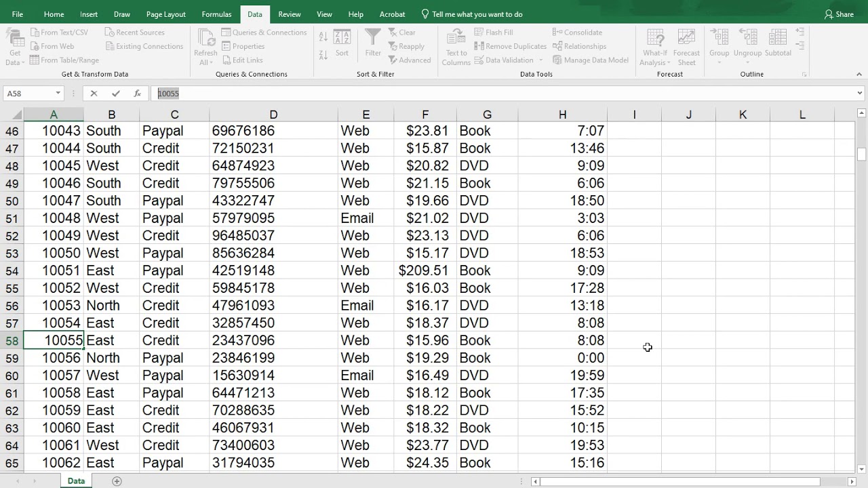Click the North cell in row 56
868x488 pixels.
(x=111, y=306)
